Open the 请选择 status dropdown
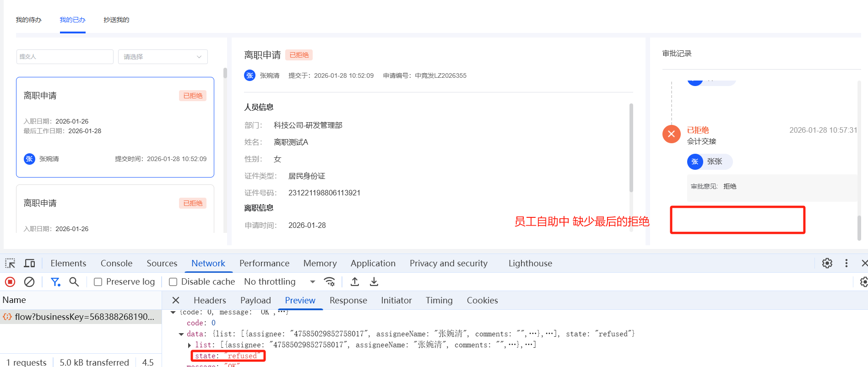Image resolution: width=868 pixels, height=367 pixels. [163, 57]
